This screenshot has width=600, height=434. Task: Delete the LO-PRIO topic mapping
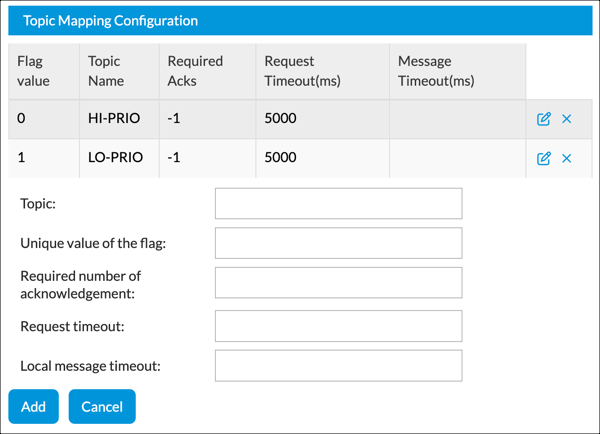click(567, 158)
